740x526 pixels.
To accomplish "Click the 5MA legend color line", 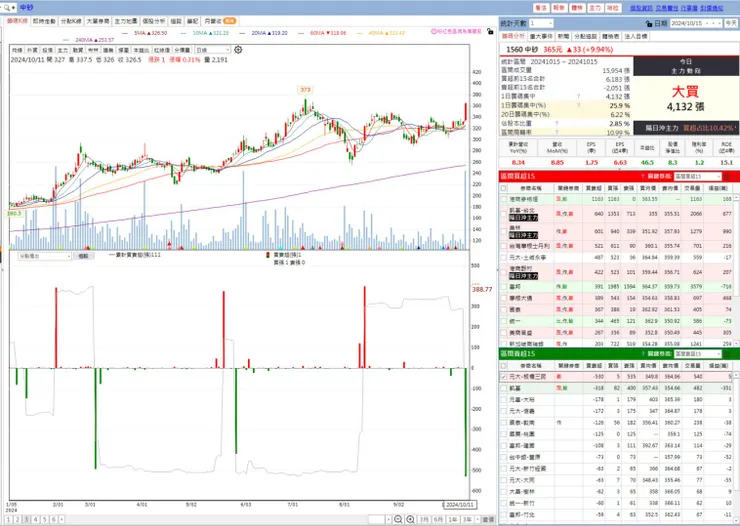I will [x=125, y=33].
